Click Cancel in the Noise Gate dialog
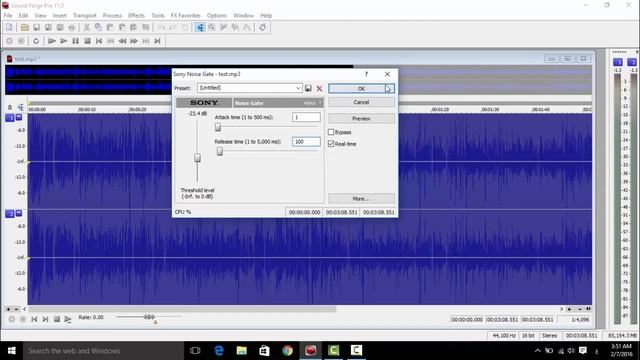 pyautogui.click(x=361, y=102)
